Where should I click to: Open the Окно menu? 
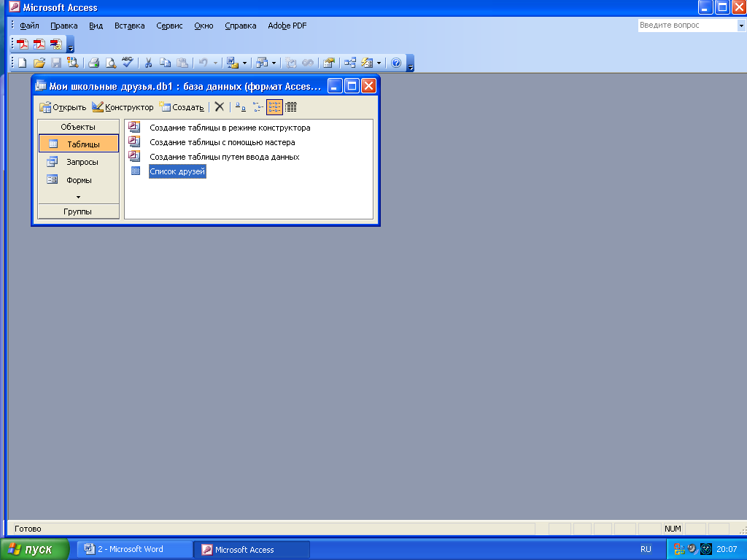point(204,26)
